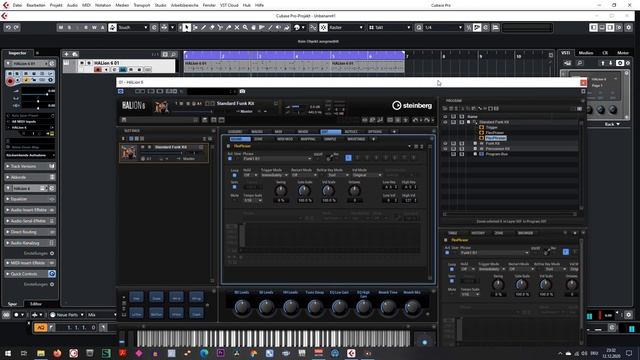
Task: Open Firefox from the taskbar
Action: point(57,353)
